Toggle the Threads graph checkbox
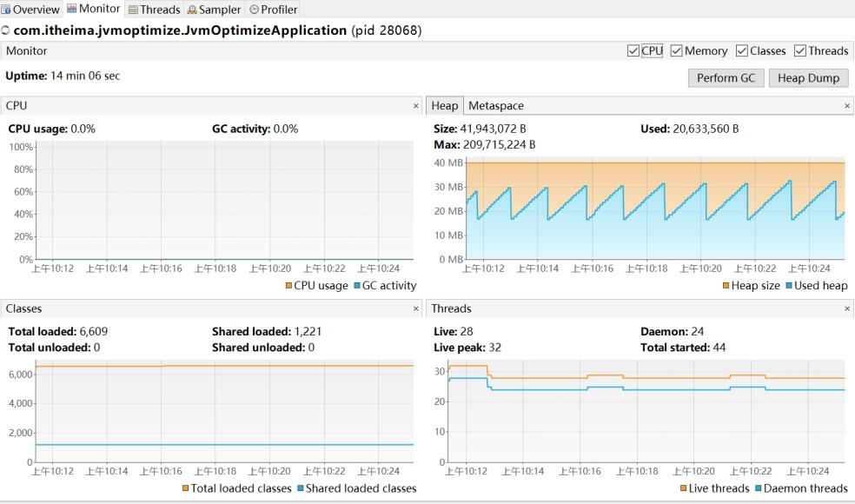The image size is (855, 504). [800, 51]
